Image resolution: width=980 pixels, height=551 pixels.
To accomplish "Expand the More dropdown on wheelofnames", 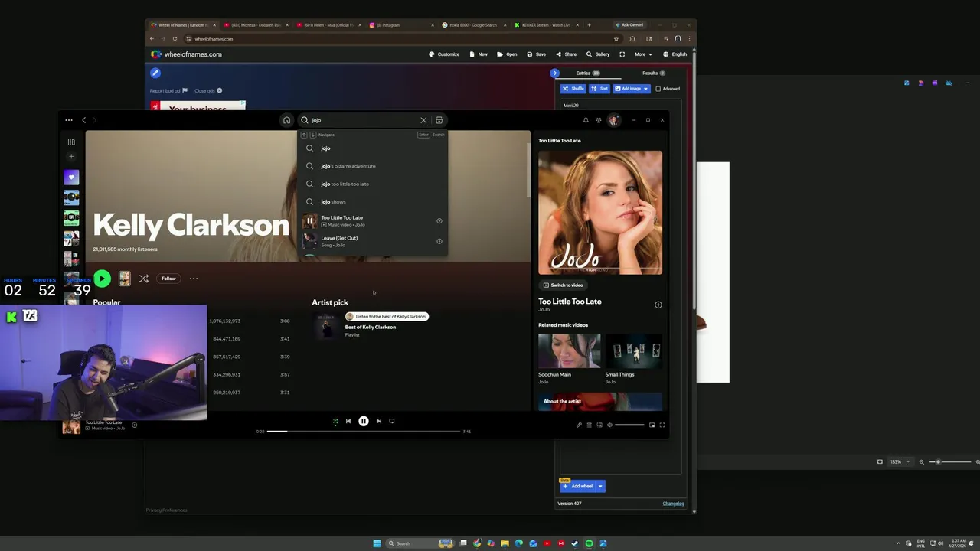I will point(643,54).
